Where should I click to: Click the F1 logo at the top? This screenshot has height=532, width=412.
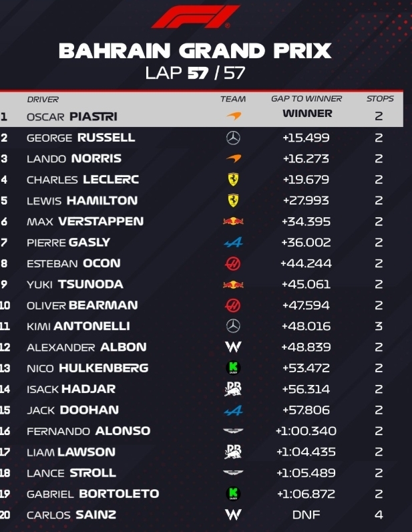tap(195, 17)
